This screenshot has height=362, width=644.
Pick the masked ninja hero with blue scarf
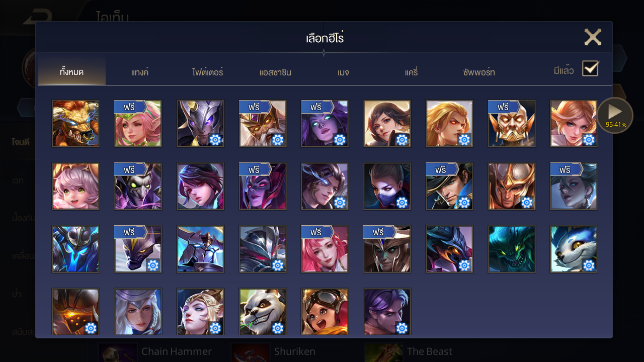[387, 187]
